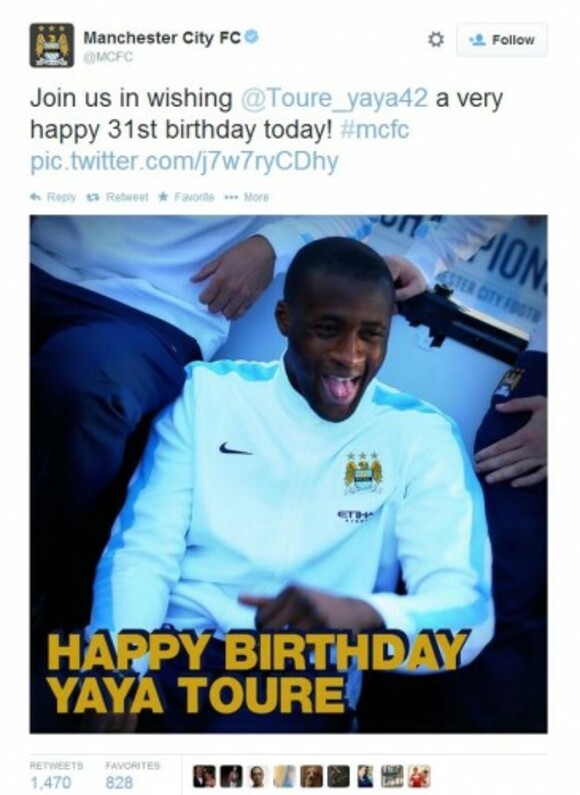Open the Happy Birthday Yaya Toure photo
Viewport: 580px width, 795px height.
[x=288, y=474]
